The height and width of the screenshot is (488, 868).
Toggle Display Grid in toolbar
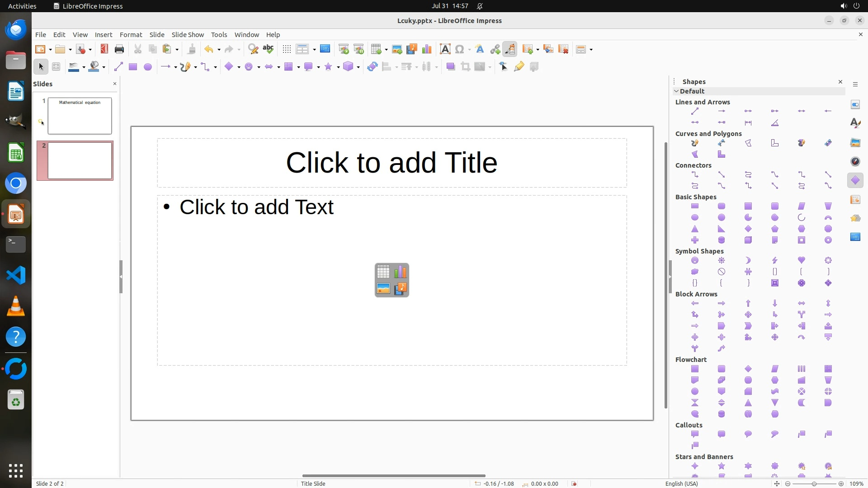(287, 49)
